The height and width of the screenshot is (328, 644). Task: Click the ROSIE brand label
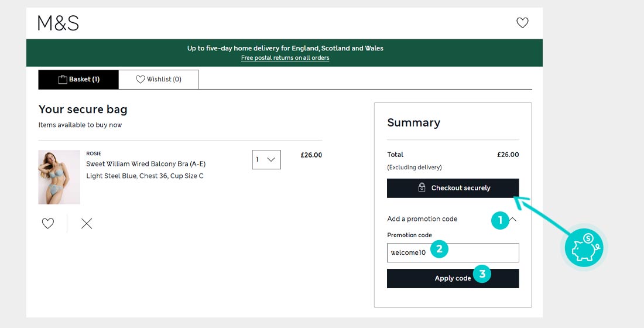[x=94, y=153]
